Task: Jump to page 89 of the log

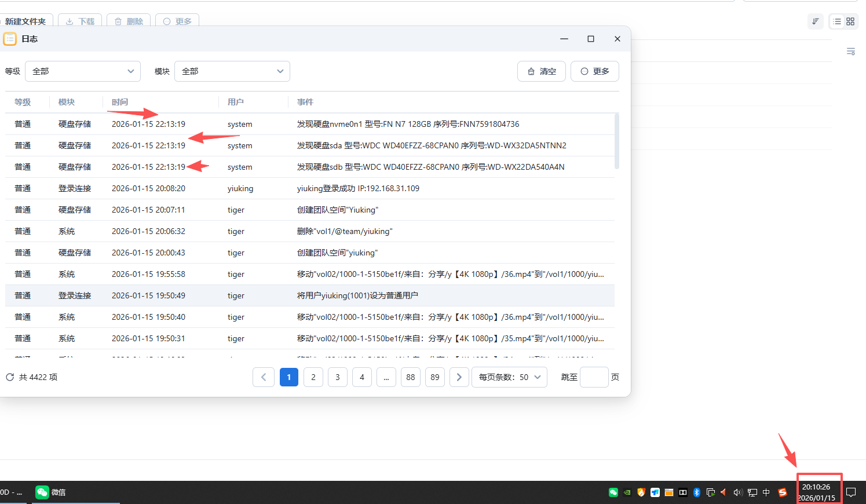Action: click(434, 377)
